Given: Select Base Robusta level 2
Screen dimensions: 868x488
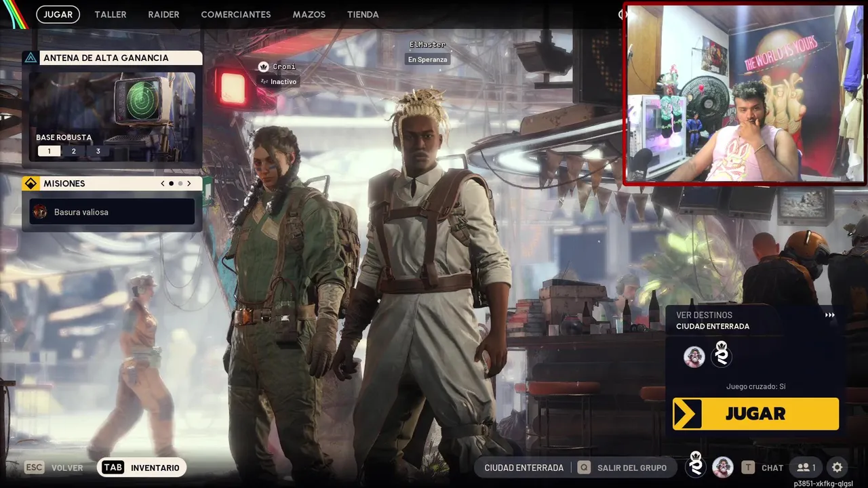Looking at the screenshot, I should click(x=74, y=151).
